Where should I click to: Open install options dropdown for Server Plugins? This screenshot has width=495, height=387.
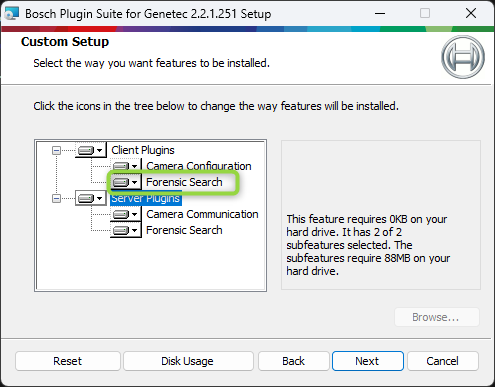pos(91,198)
